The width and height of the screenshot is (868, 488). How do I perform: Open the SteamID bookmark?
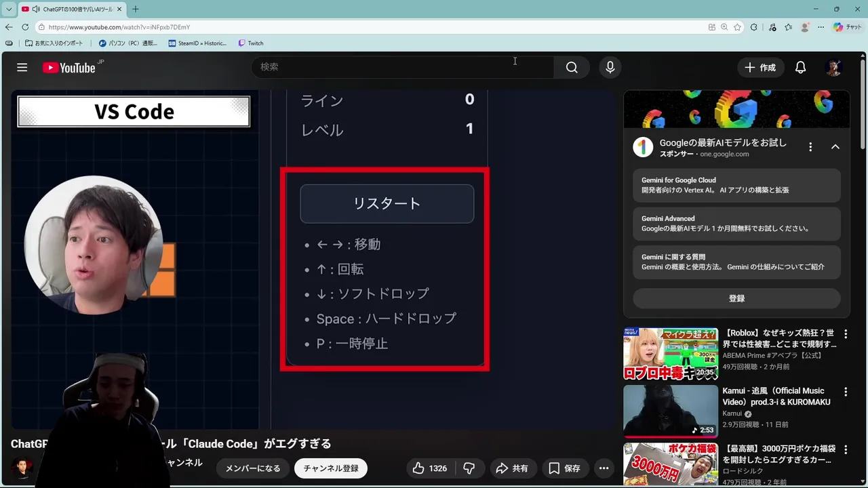[197, 43]
